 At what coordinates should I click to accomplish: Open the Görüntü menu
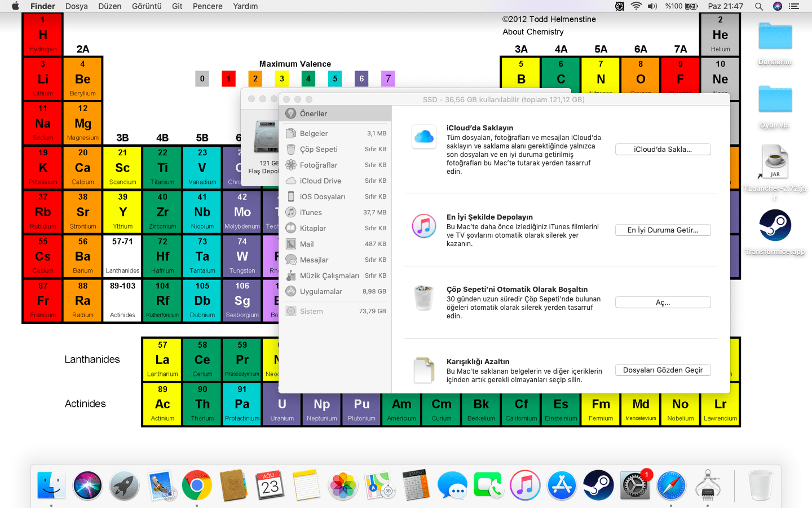point(147,6)
